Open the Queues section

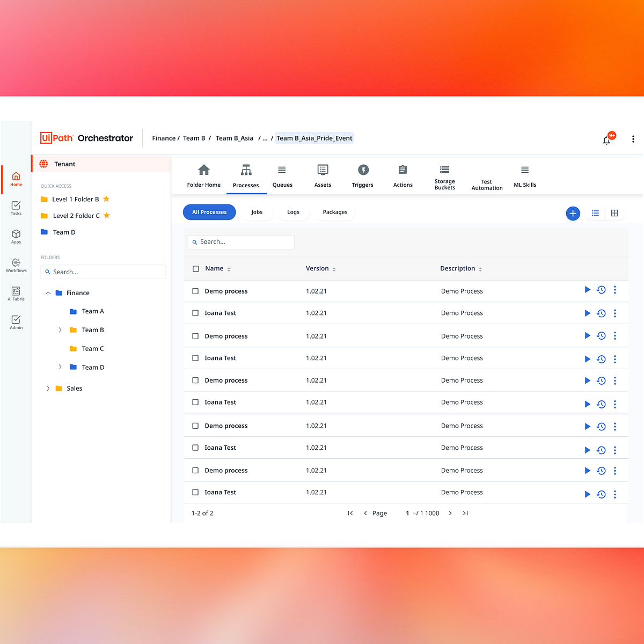pos(282,176)
